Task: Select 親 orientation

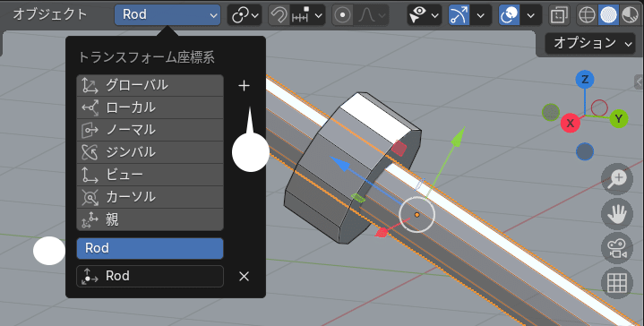Action: point(150,219)
